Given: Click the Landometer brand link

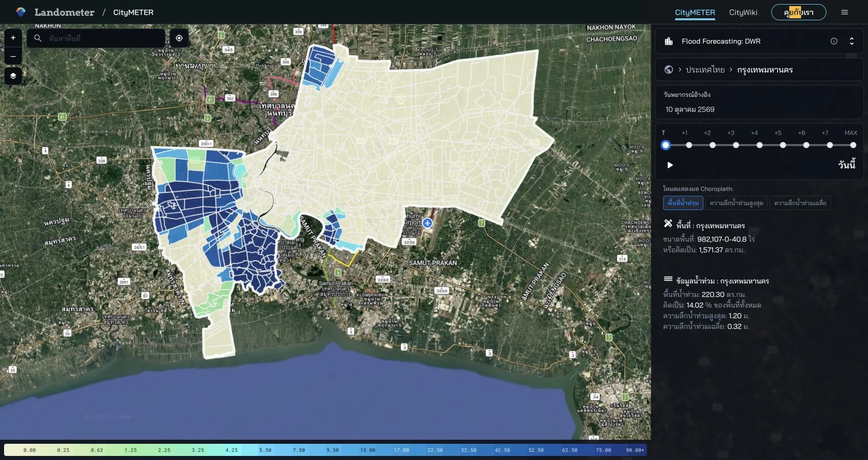Looking at the screenshot, I should click(x=64, y=12).
